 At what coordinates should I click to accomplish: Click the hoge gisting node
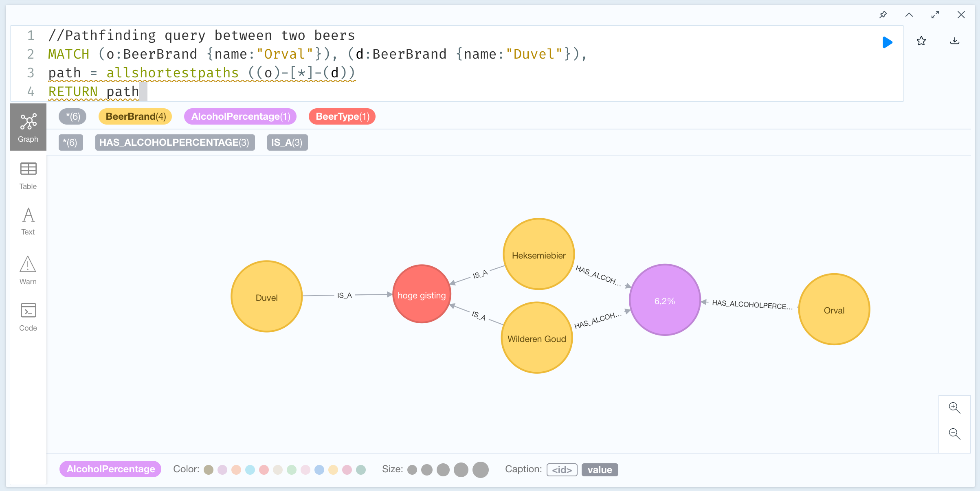coord(422,294)
